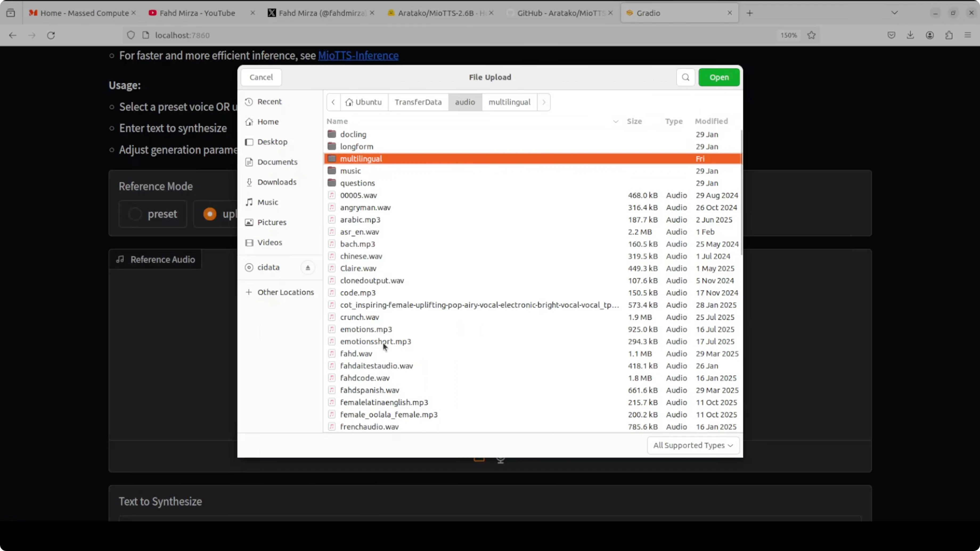The width and height of the screenshot is (980, 551).
Task: Click the file list vertical scrollbar
Action: [741, 192]
